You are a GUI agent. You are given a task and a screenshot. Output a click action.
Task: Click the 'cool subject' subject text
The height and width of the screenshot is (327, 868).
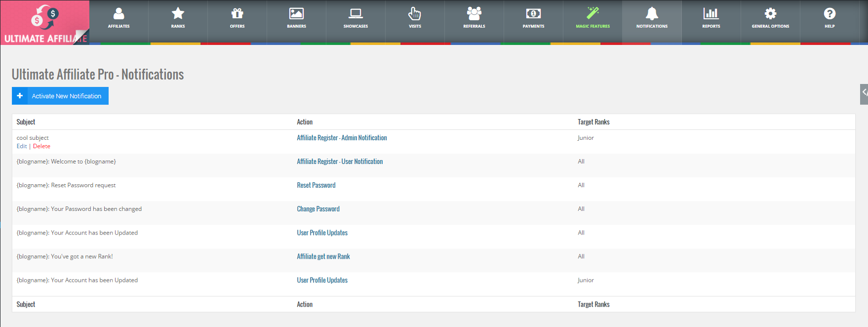[33, 138]
